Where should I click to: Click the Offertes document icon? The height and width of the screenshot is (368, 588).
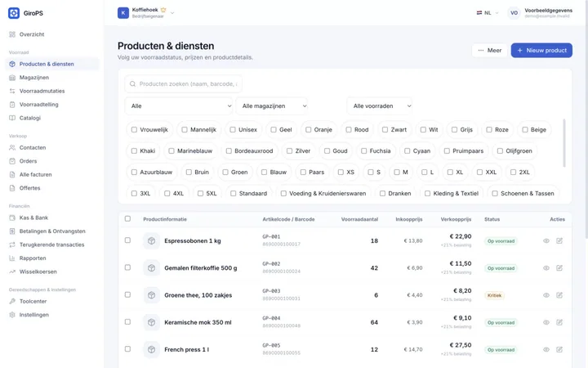(12, 188)
